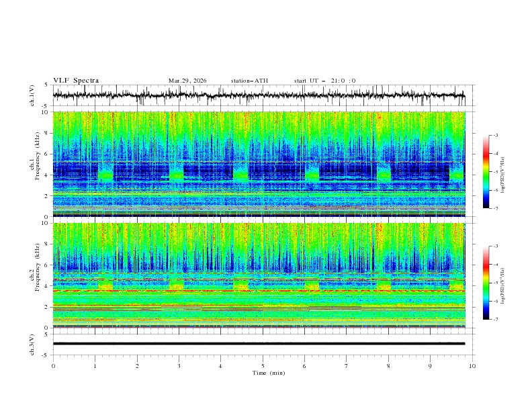This screenshot has width=532, height=411.
Task: Click the "2" tick on the time axis
Action: [x=137, y=366]
